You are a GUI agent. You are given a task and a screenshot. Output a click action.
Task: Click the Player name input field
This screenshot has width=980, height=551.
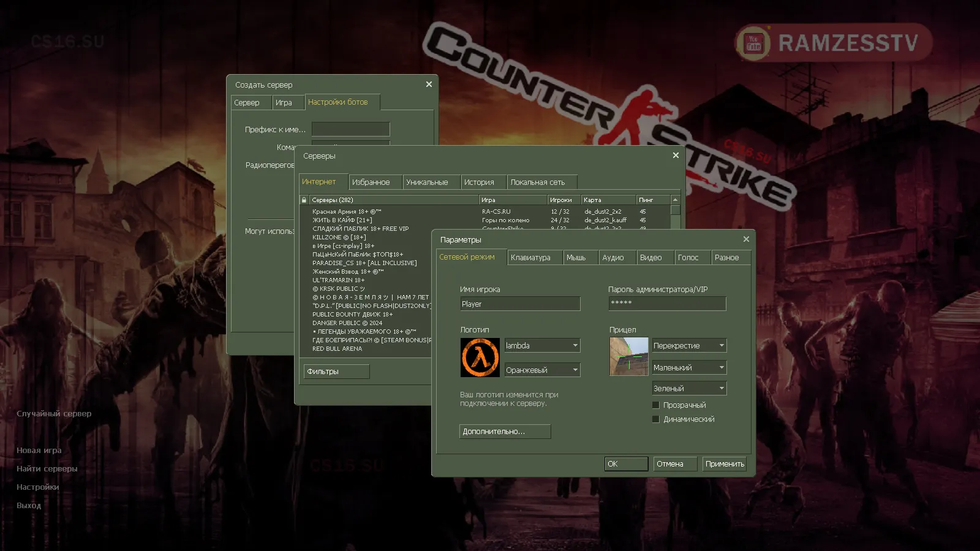tap(520, 303)
